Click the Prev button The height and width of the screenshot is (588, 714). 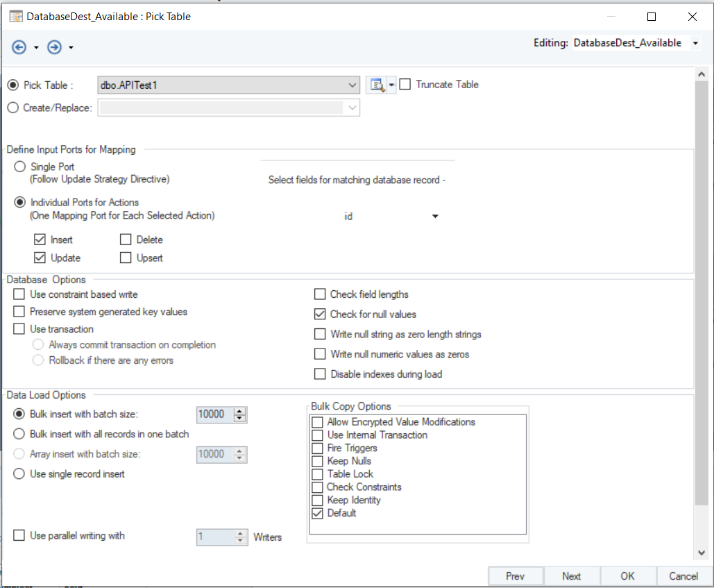pyautogui.click(x=515, y=576)
